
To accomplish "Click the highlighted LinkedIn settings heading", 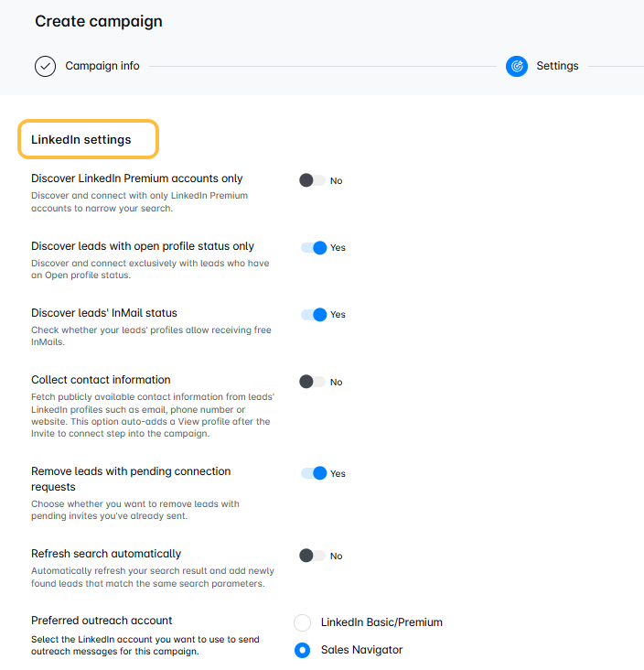I will click(x=81, y=140).
